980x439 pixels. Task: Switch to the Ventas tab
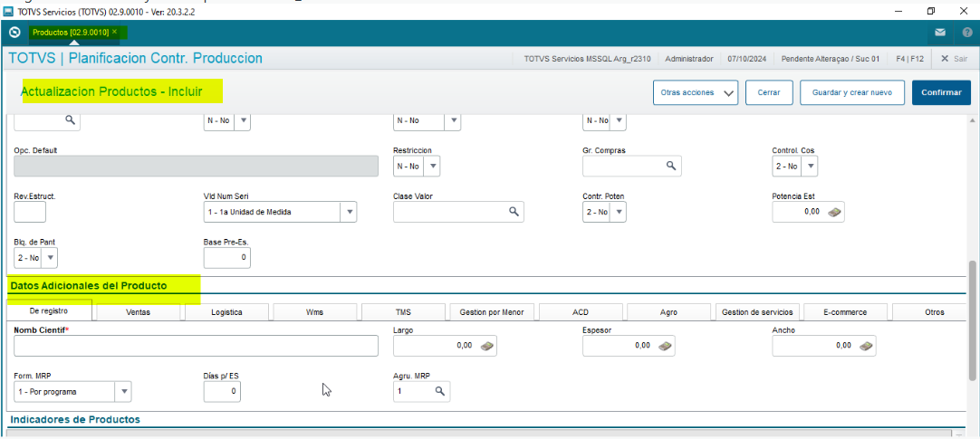(139, 311)
